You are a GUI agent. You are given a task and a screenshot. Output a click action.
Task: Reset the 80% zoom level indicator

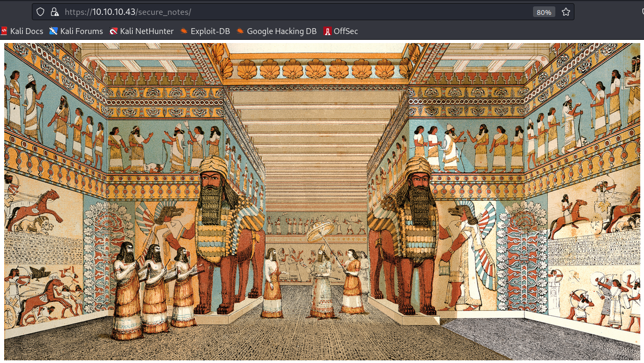point(544,12)
